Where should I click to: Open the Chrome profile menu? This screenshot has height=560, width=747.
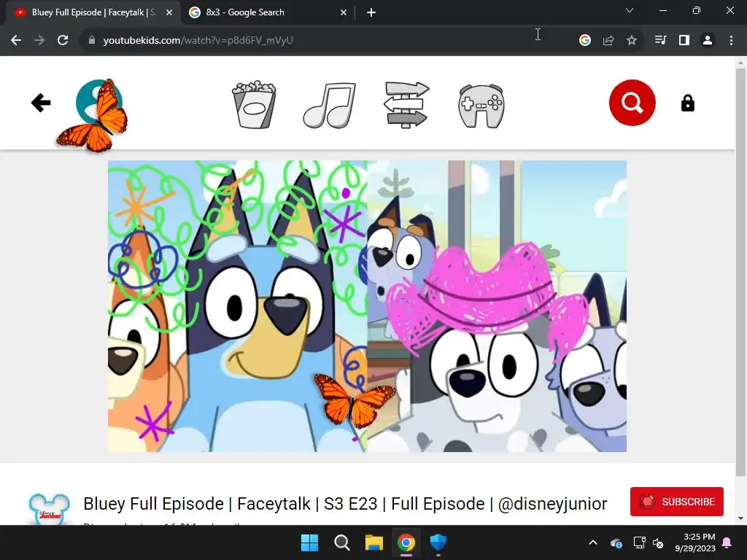tap(708, 41)
